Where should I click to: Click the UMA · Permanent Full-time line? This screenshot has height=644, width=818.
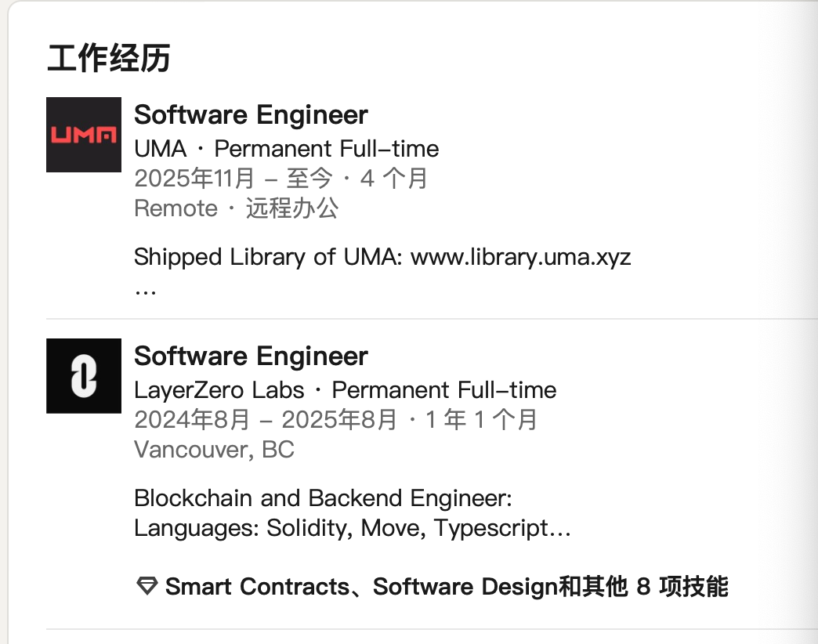pyautogui.click(x=286, y=149)
